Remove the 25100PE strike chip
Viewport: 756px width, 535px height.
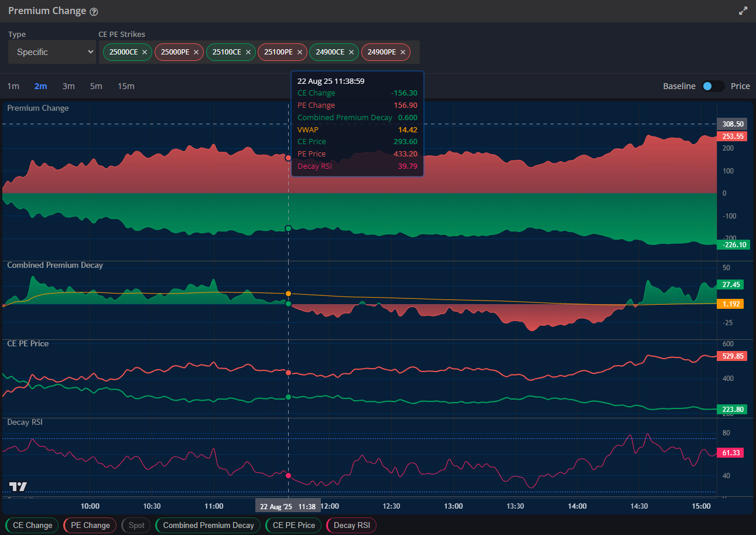[300, 52]
